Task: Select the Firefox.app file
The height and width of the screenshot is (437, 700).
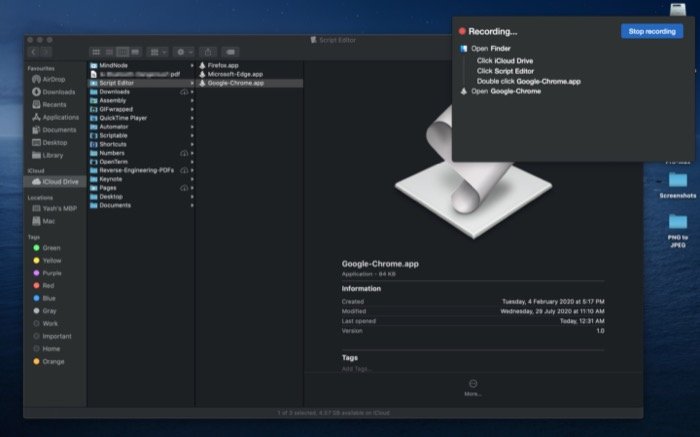Action: (x=250, y=65)
